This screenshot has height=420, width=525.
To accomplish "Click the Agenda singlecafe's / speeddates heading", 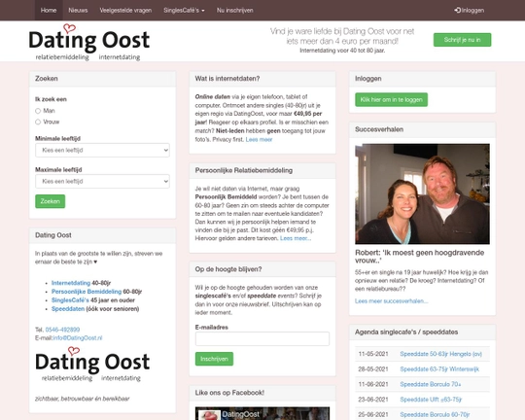I will (406, 332).
